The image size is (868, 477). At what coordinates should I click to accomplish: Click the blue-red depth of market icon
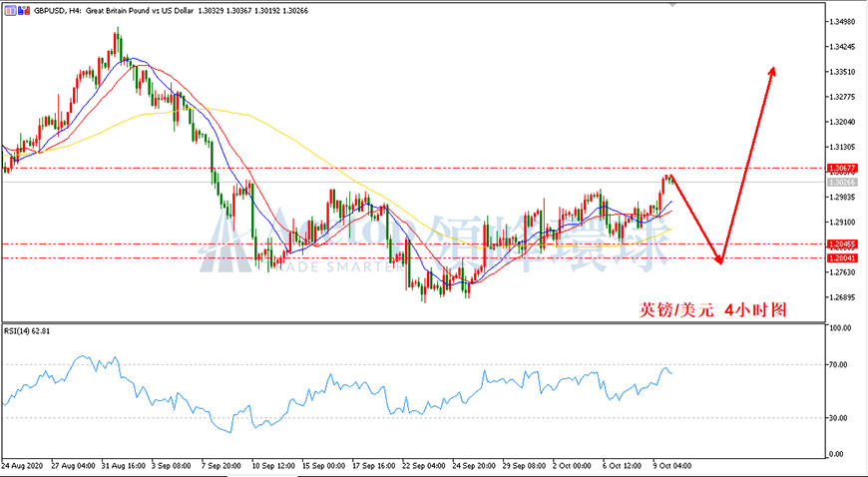(23, 11)
